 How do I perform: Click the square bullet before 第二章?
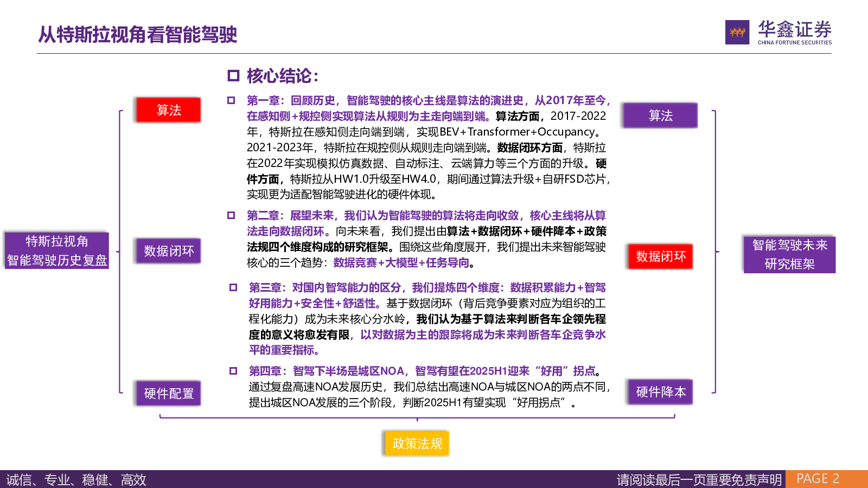point(231,215)
